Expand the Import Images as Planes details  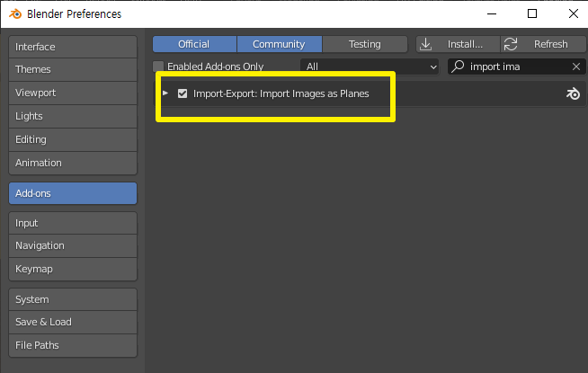click(x=165, y=93)
